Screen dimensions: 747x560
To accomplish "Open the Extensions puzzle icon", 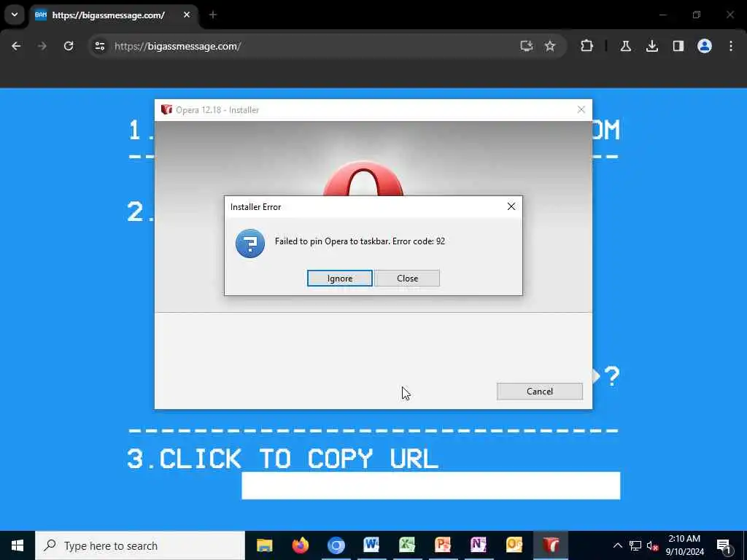I will point(587,46).
